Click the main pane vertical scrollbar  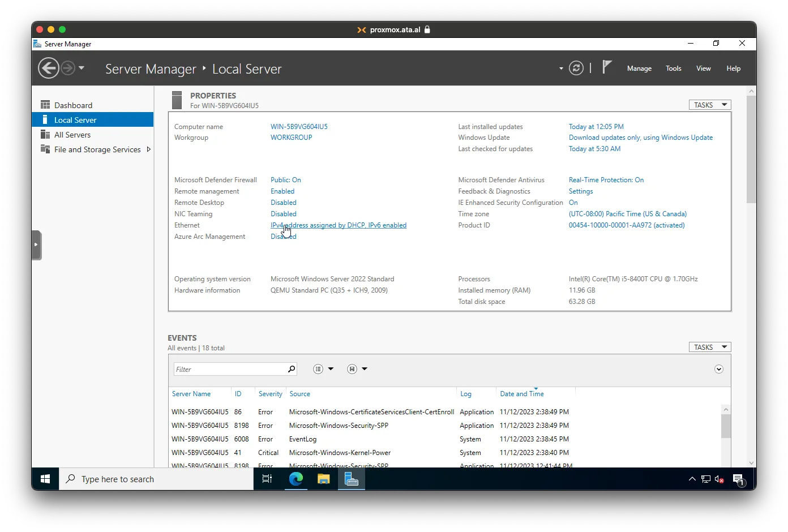(x=751, y=149)
